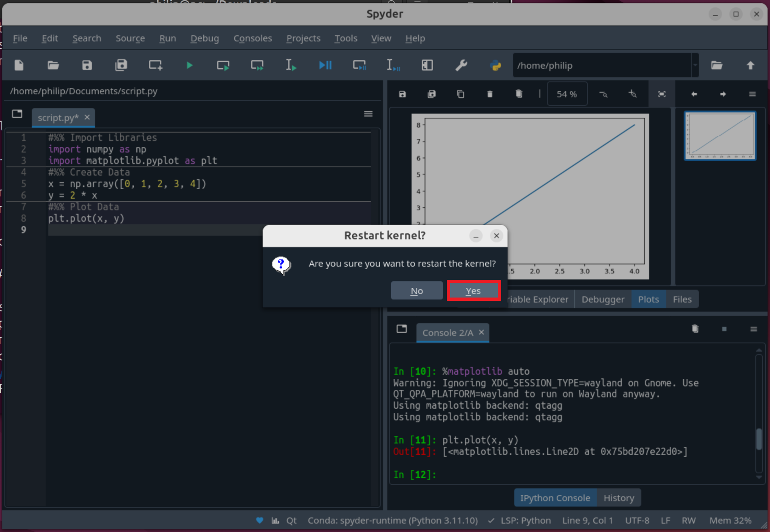Confirm kernel restart with Yes

point(474,291)
